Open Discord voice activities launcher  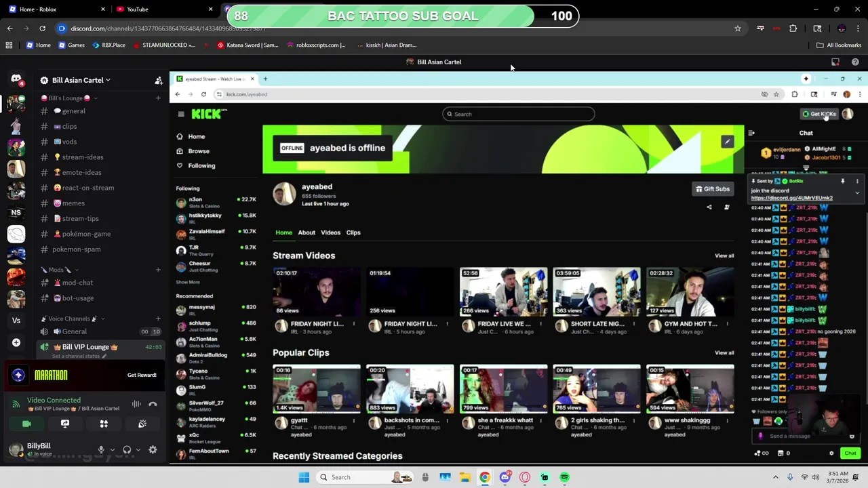click(104, 424)
